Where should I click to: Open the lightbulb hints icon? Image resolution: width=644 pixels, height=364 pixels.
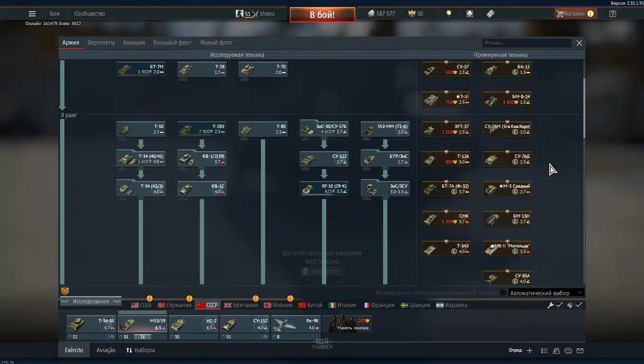pyautogui.click(x=449, y=14)
